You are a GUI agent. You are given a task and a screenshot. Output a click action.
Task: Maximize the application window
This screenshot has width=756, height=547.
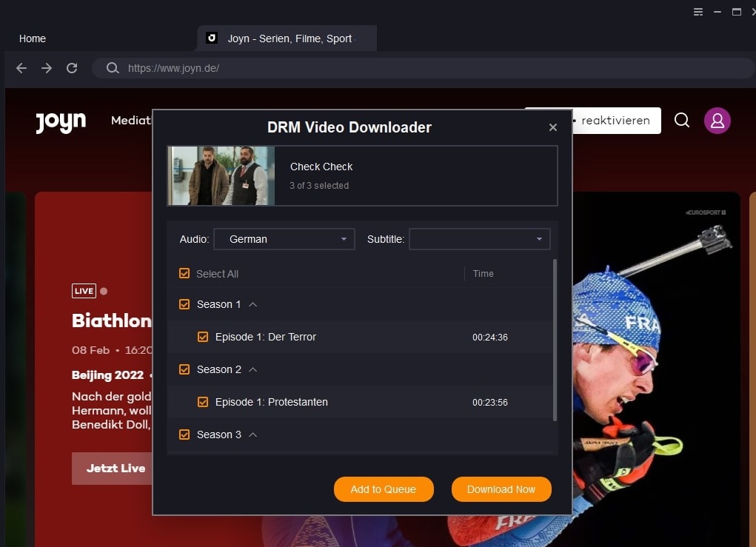[x=736, y=12]
